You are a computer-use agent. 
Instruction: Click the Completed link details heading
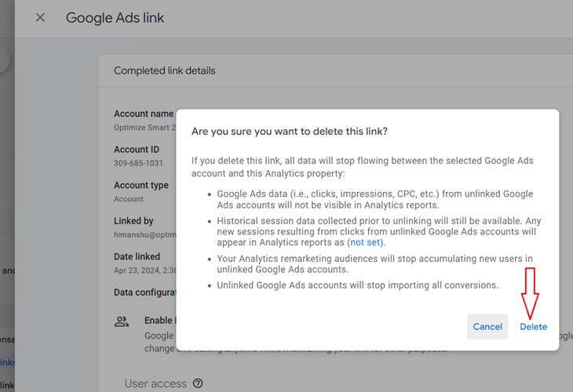tap(165, 71)
